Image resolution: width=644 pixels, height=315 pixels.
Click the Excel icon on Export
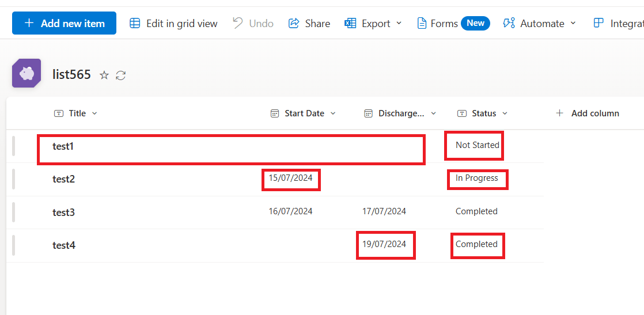point(350,24)
